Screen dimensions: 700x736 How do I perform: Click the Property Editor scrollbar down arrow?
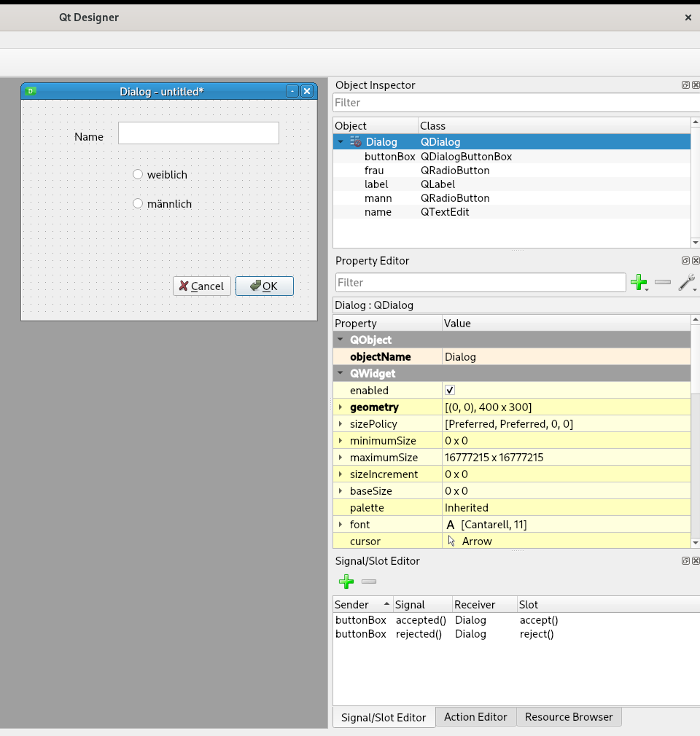[696, 543]
